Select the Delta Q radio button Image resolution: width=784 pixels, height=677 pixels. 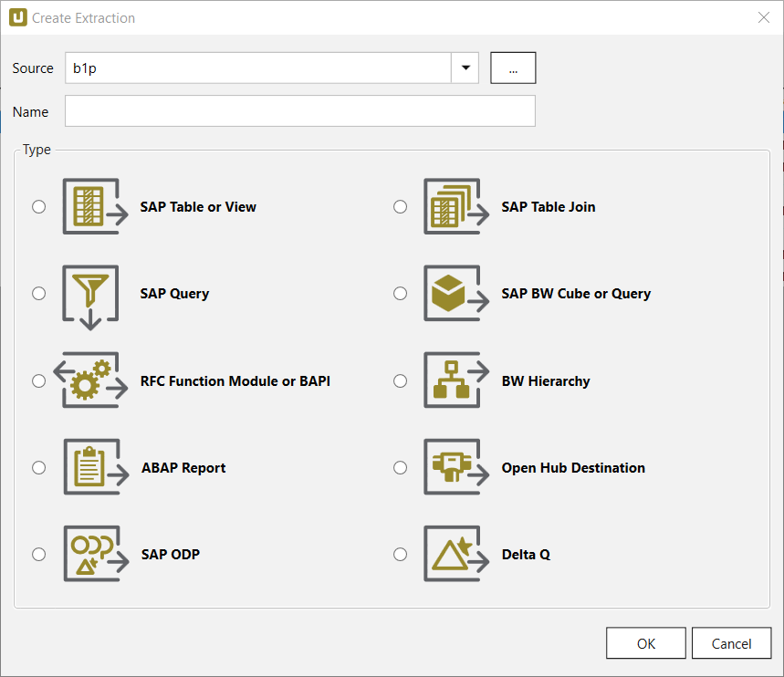400,554
